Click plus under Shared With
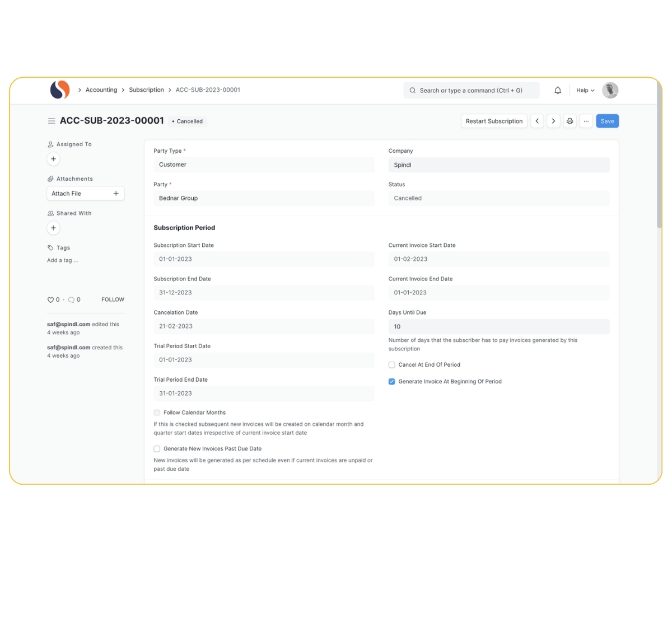The width and height of the screenshot is (672, 628). point(53,228)
